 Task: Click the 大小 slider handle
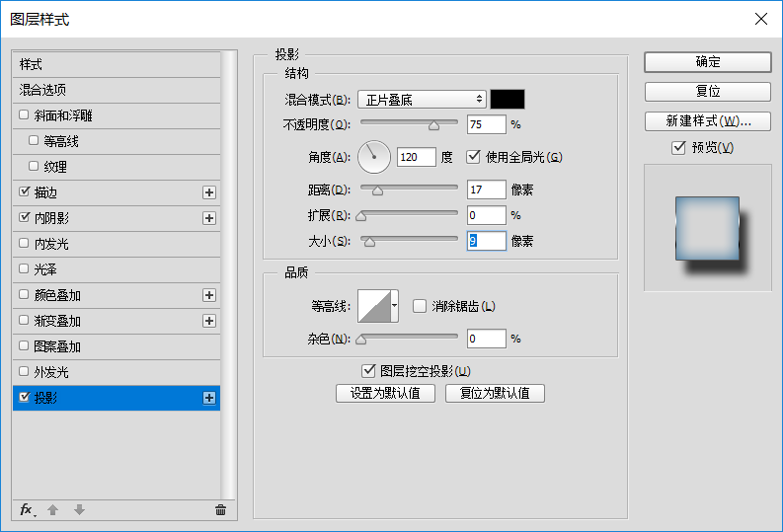369,242
